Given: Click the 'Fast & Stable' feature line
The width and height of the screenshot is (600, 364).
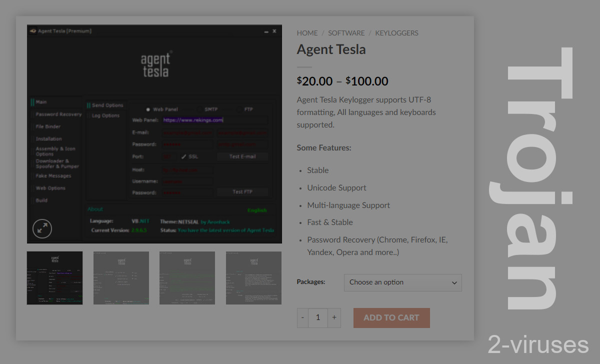Looking at the screenshot, I should click(x=330, y=222).
